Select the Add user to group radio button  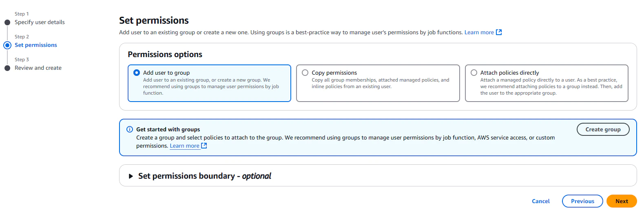pyautogui.click(x=137, y=73)
